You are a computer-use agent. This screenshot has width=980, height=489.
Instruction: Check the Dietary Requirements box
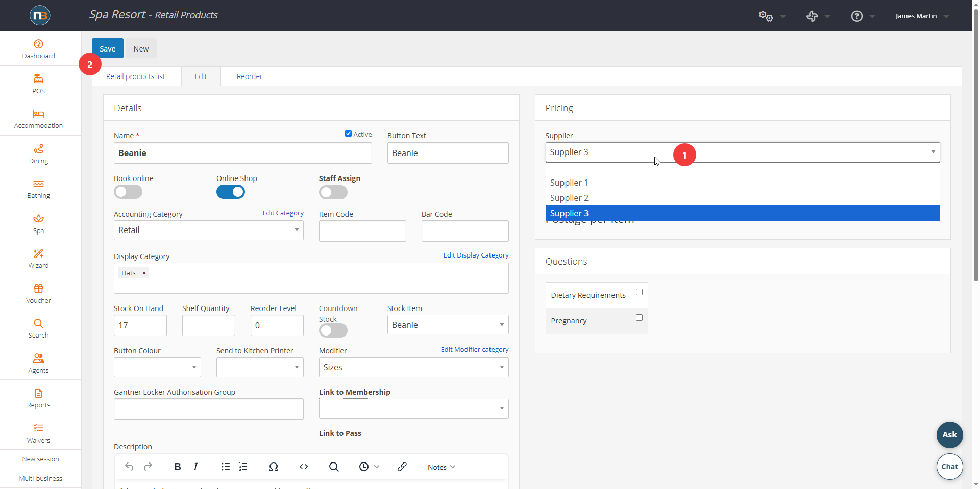point(639,292)
